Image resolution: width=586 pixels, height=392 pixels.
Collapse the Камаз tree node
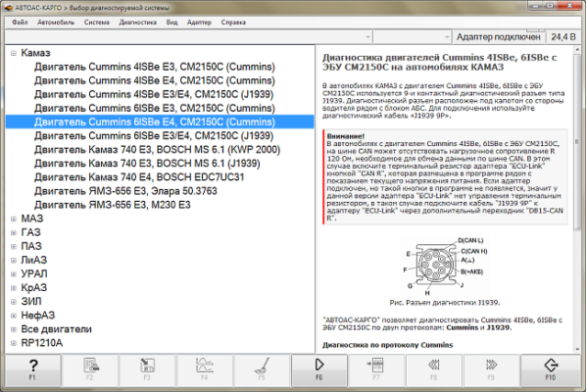(x=14, y=53)
